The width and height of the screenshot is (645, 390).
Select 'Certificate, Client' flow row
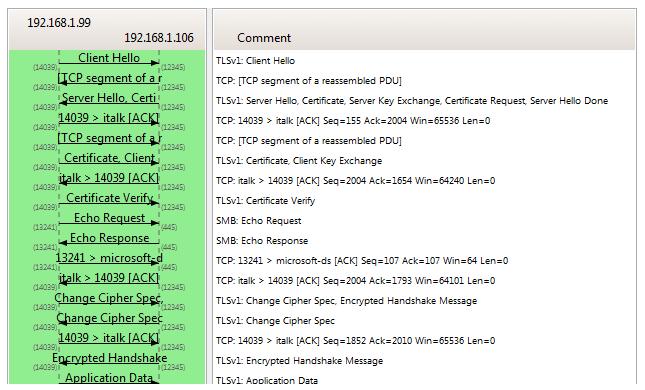[x=109, y=158]
